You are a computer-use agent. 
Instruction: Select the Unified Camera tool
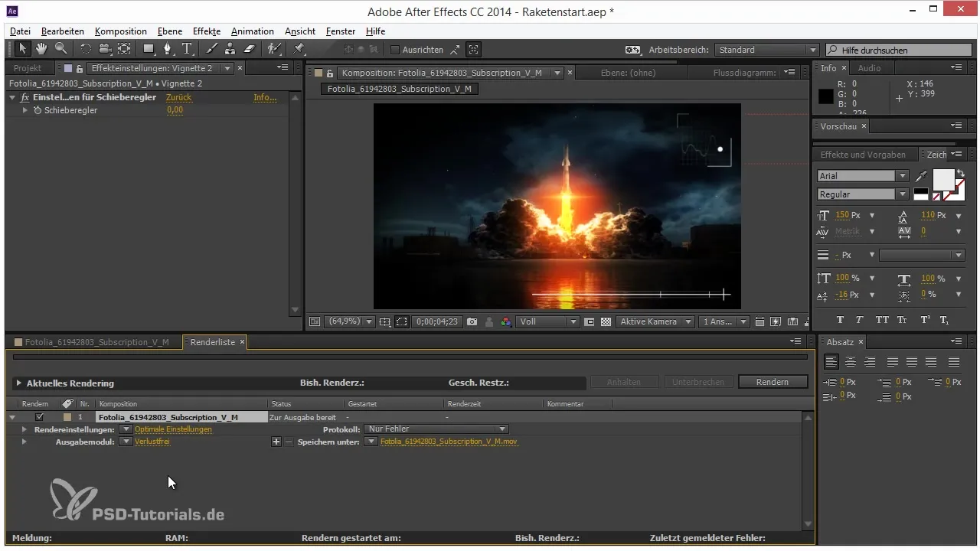click(105, 49)
